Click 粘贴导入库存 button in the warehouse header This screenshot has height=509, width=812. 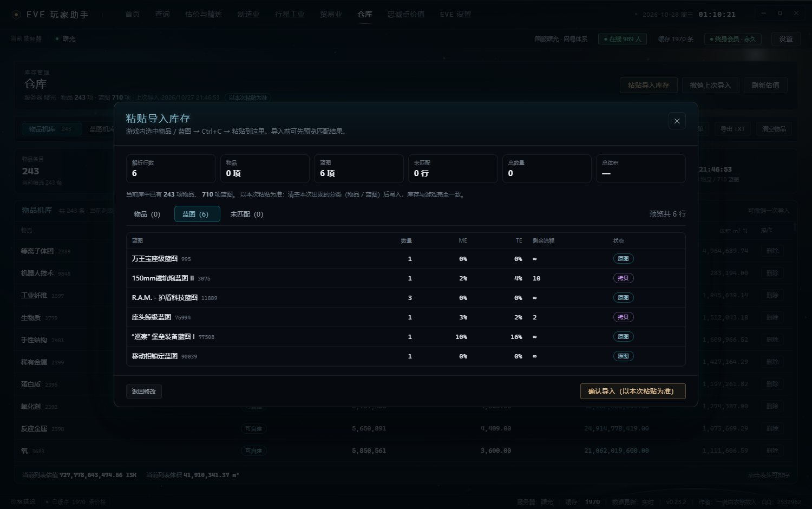tap(649, 85)
